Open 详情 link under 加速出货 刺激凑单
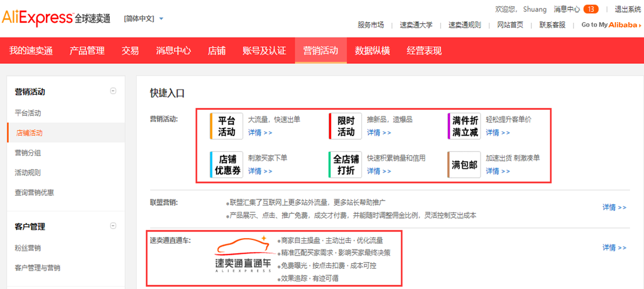 (498, 171)
